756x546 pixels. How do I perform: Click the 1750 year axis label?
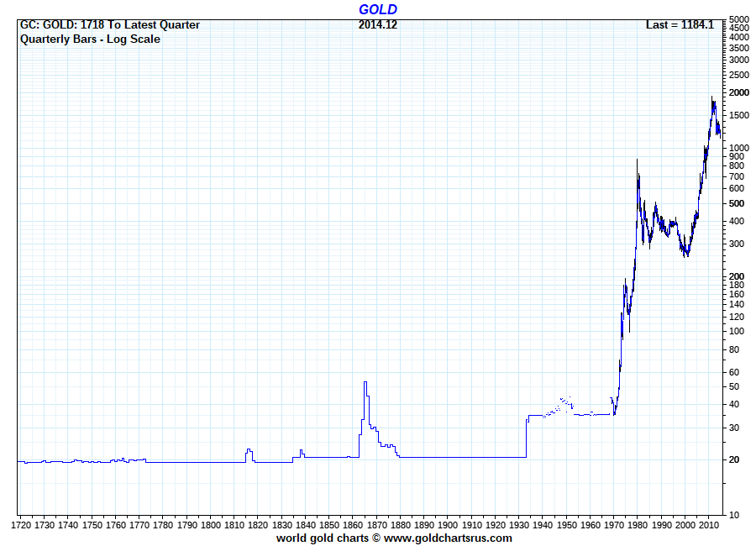(92, 525)
